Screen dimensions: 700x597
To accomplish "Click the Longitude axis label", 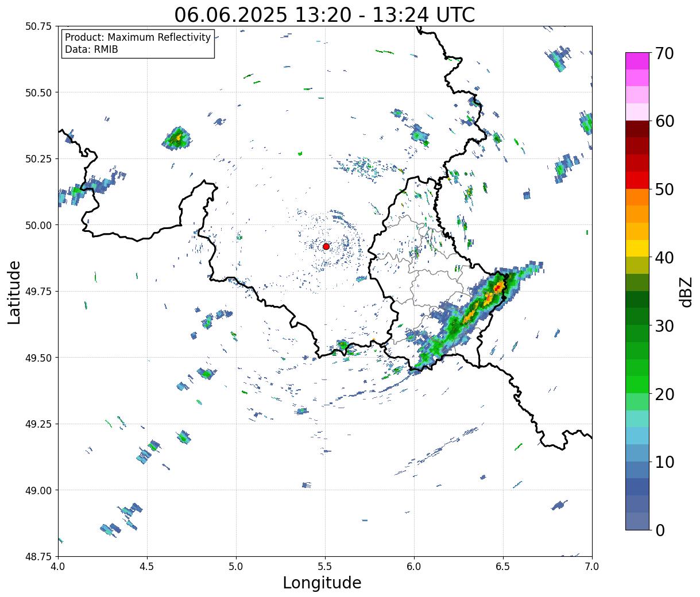I will pos(322,583).
